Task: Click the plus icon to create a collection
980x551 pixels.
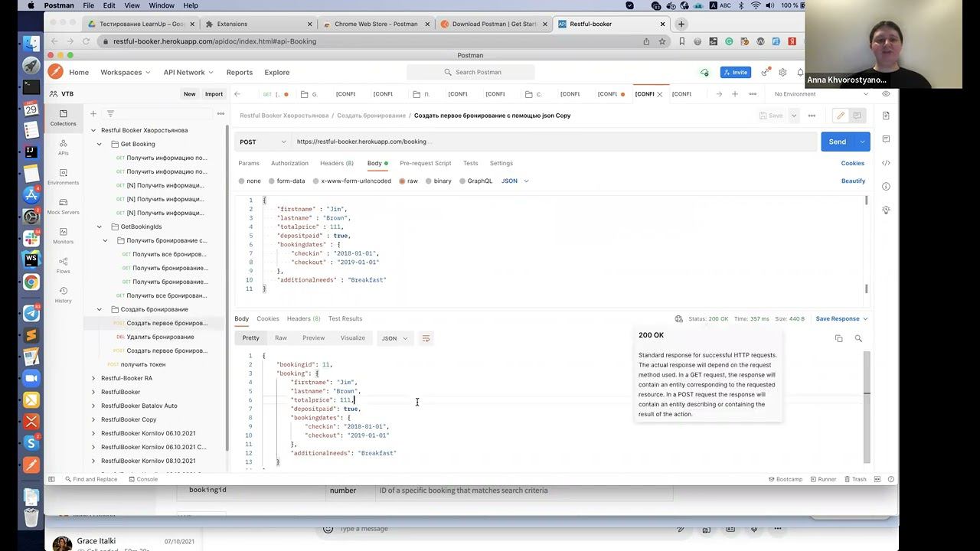Action: pos(93,114)
